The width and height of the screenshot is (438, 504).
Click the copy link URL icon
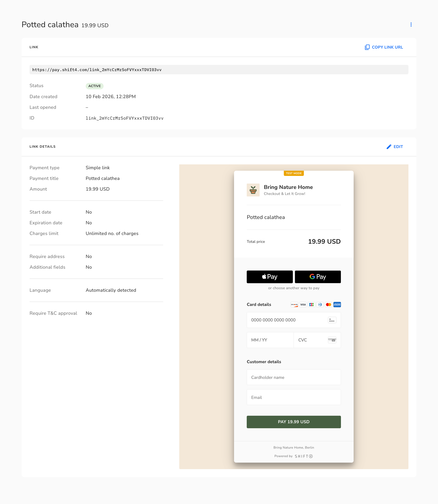367,47
